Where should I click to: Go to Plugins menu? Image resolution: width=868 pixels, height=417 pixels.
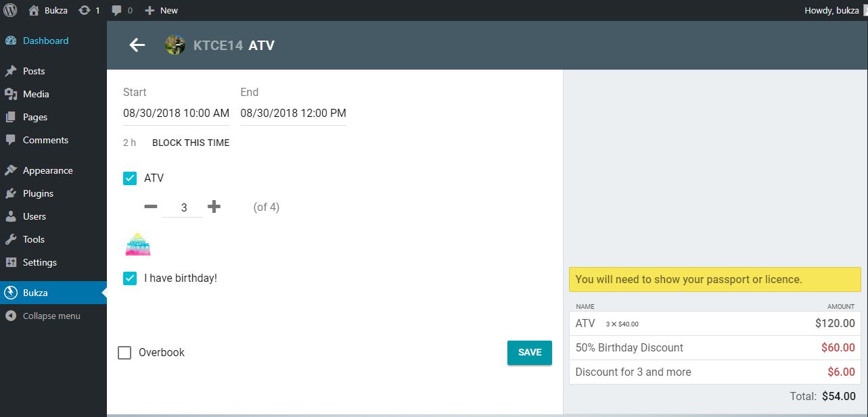point(53,193)
